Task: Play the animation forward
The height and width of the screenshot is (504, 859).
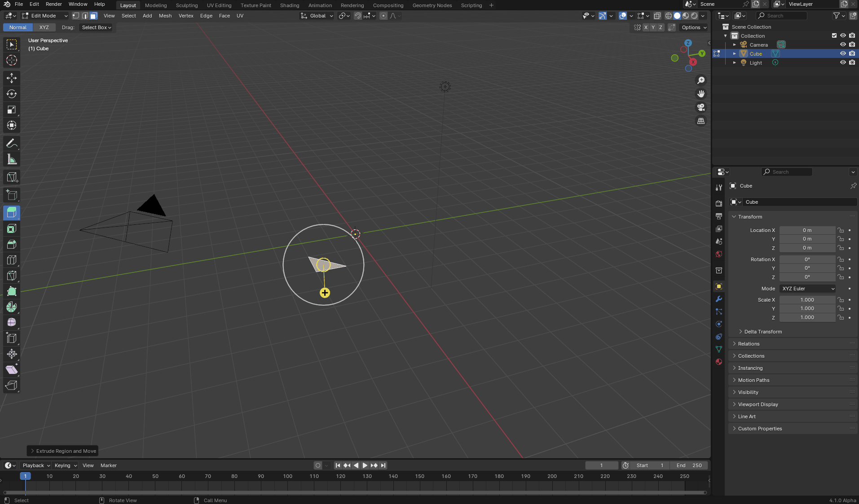Action: (365, 465)
